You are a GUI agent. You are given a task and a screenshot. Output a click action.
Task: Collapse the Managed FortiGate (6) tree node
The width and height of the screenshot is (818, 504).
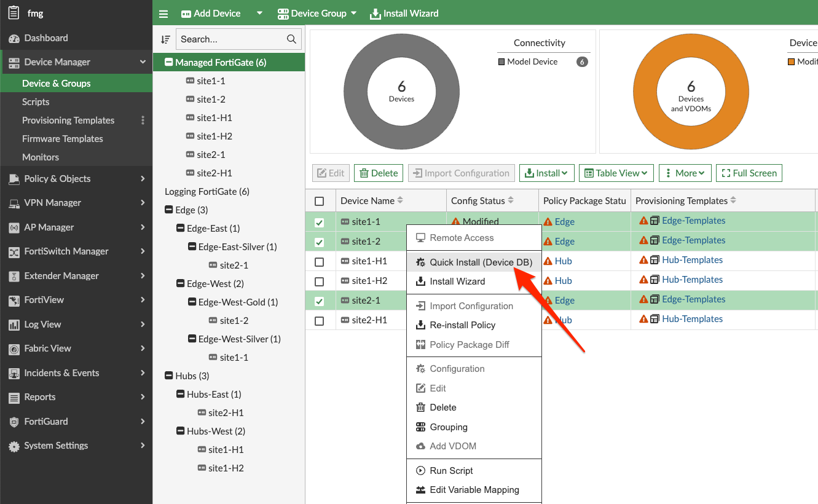(x=169, y=63)
